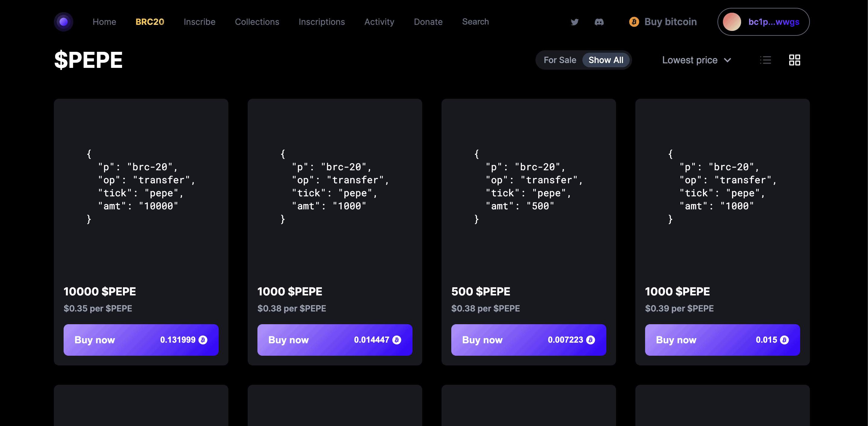Click the Search field in navigation
Image resolution: width=868 pixels, height=426 pixels.
pos(475,22)
